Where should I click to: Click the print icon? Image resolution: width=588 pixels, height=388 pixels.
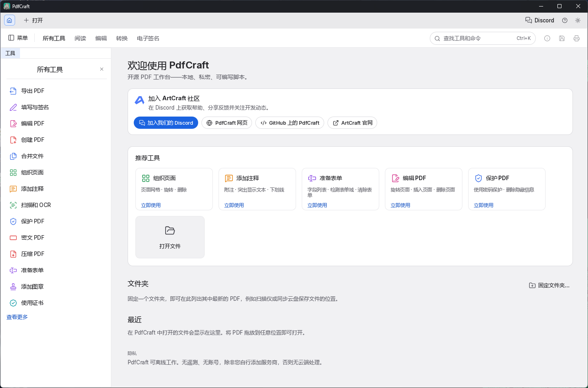577,38
